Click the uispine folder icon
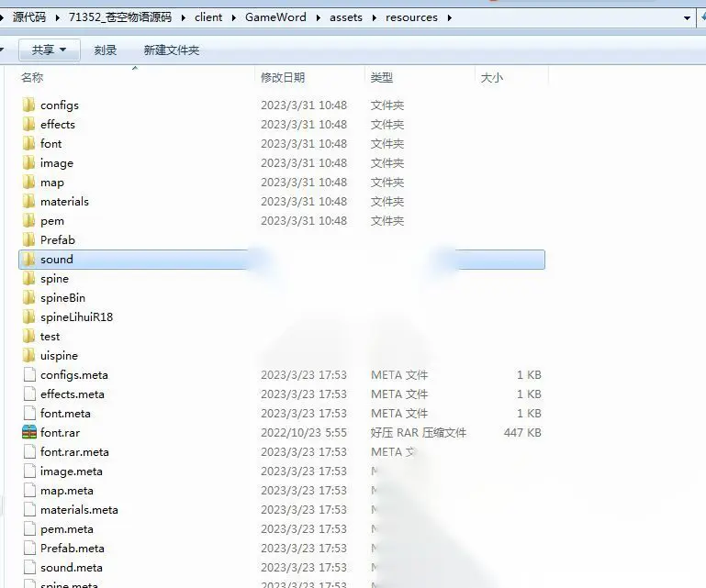 coord(28,355)
